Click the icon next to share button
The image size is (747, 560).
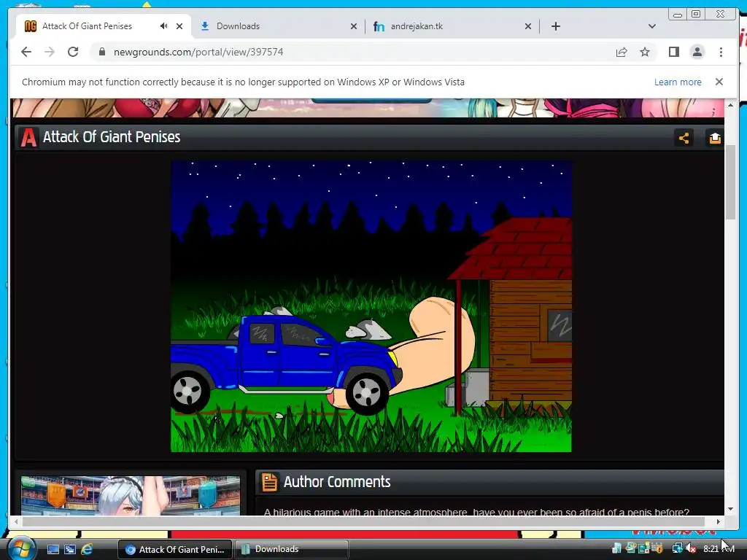pyautogui.click(x=714, y=138)
